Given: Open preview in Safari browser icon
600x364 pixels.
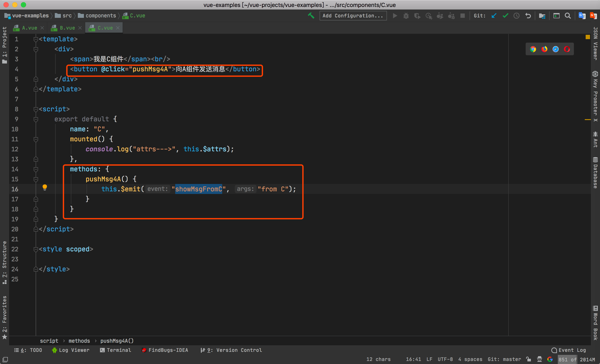Looking at the screenshot, I should pos(555,49).
